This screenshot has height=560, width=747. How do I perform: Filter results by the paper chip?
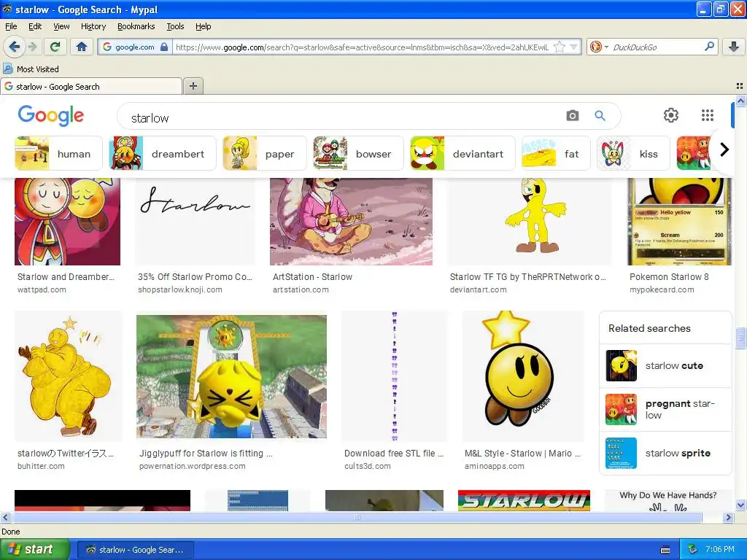264,153
